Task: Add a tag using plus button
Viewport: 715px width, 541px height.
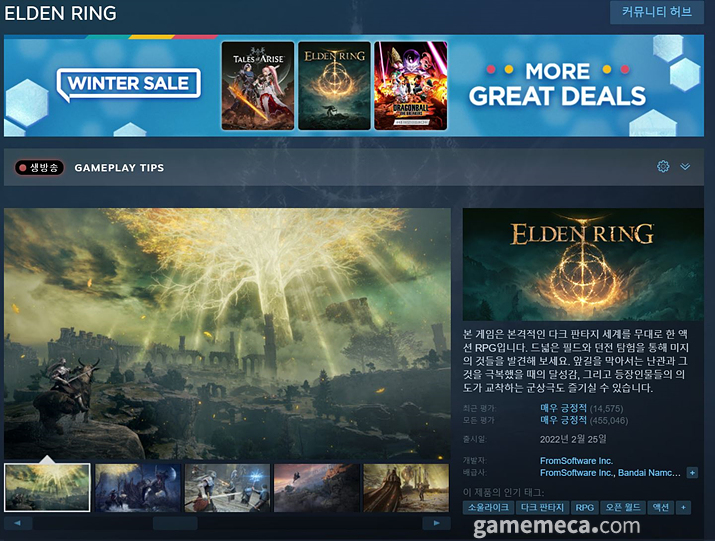Action: point(683,507)
